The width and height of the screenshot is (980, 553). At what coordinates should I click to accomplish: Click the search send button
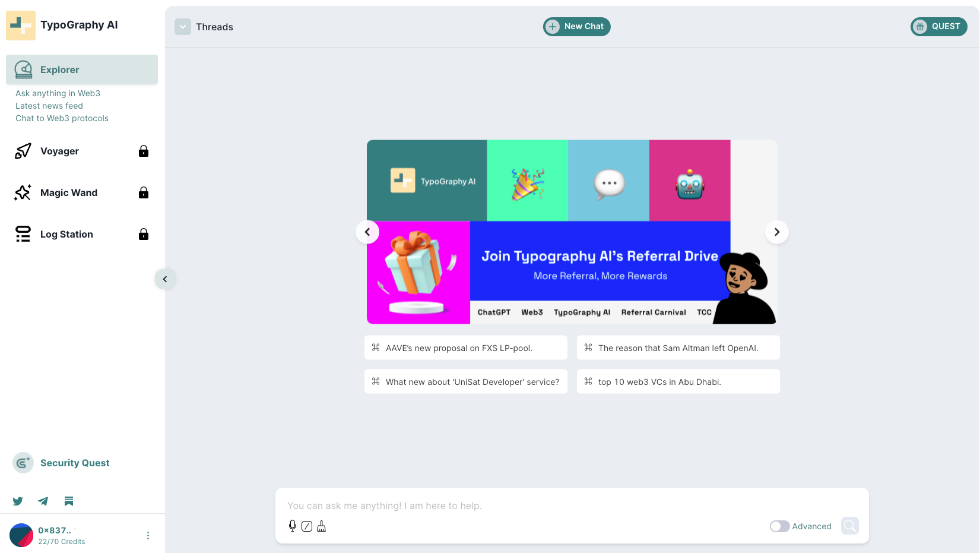[x=850, y=526]
